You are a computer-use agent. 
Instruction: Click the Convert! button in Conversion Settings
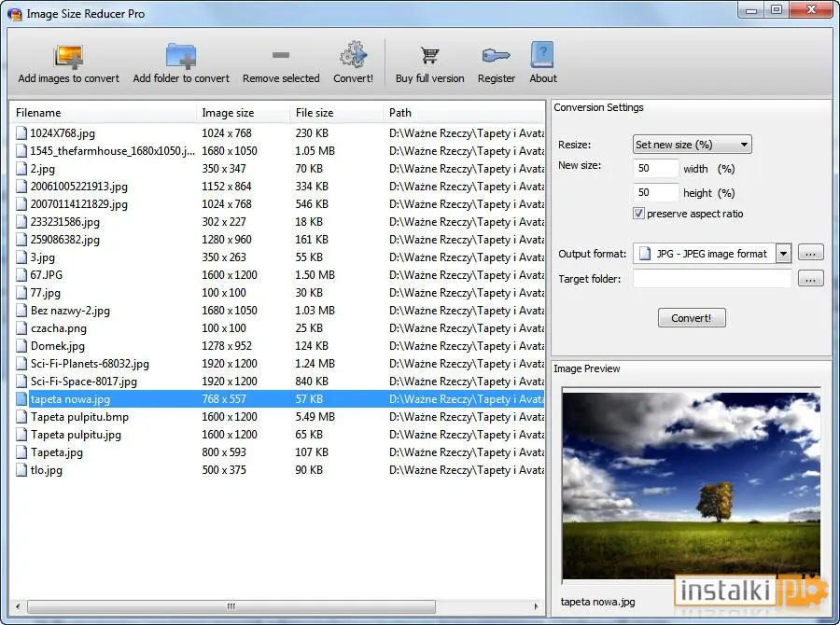[x=692, y=318]
